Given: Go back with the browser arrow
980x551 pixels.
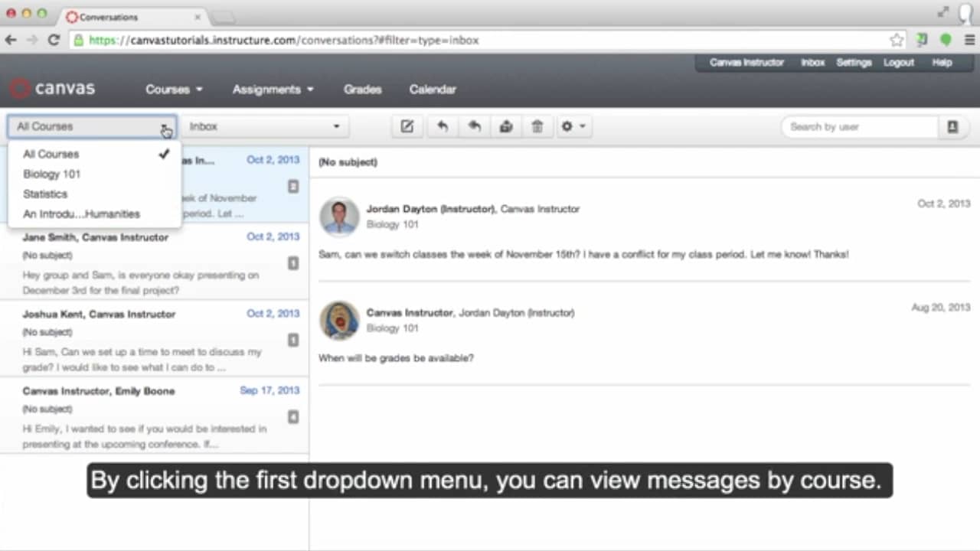Looking at the screenshot, I should (11, 40).
